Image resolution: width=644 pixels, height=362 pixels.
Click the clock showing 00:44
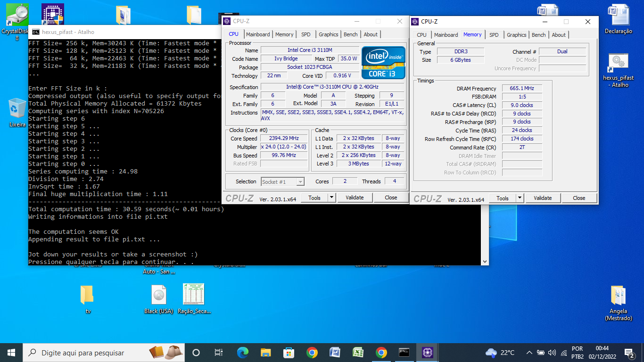602,353
